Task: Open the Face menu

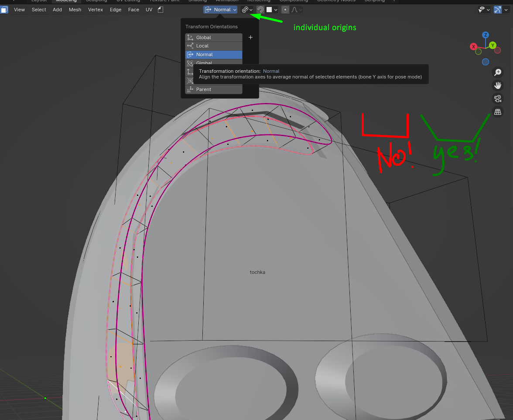Action: point(133,10)
